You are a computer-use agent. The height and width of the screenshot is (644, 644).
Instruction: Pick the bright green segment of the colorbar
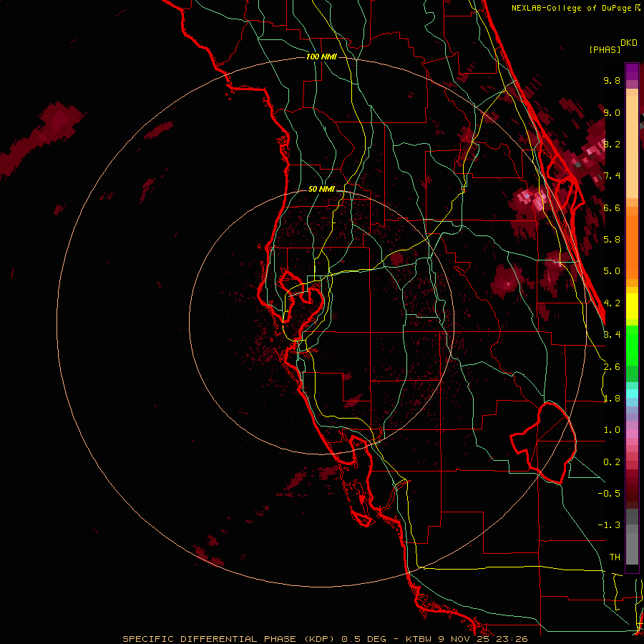632,345
